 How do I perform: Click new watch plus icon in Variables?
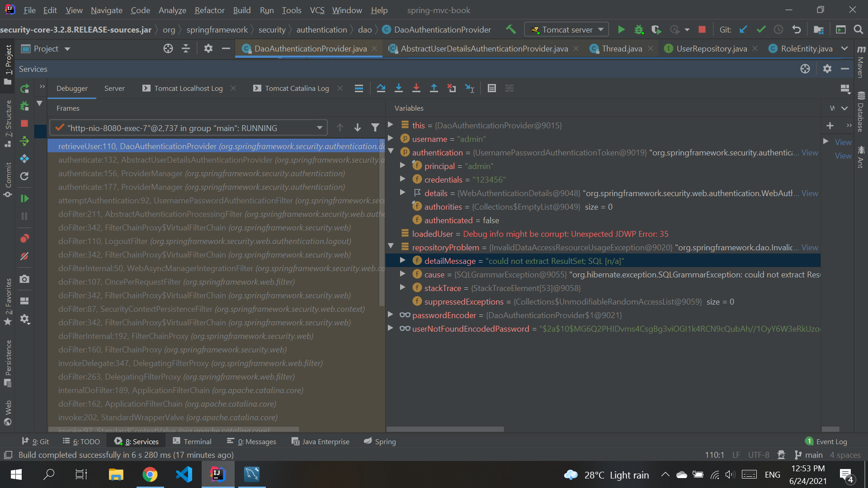pyautogui.click(x=830, y=126)
